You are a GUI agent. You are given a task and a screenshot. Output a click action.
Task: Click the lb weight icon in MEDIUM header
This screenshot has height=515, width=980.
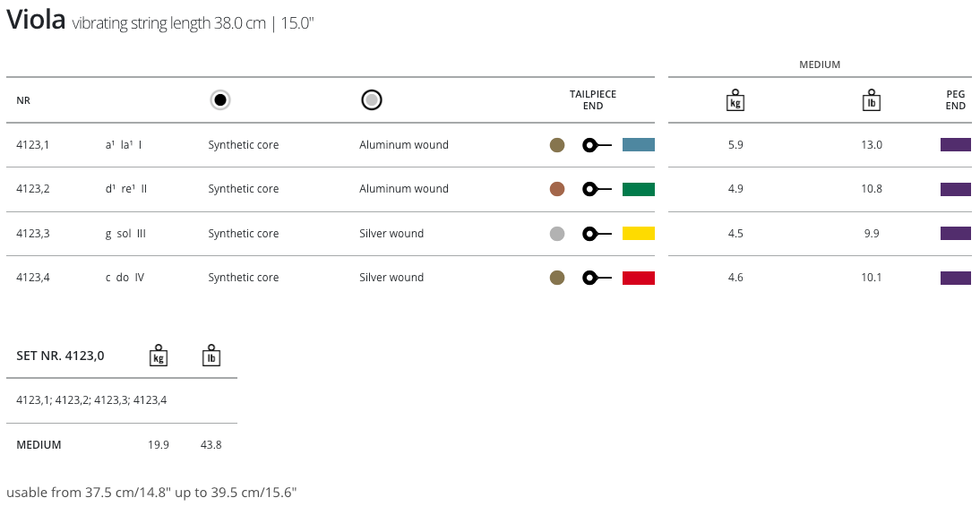point(872,100)
